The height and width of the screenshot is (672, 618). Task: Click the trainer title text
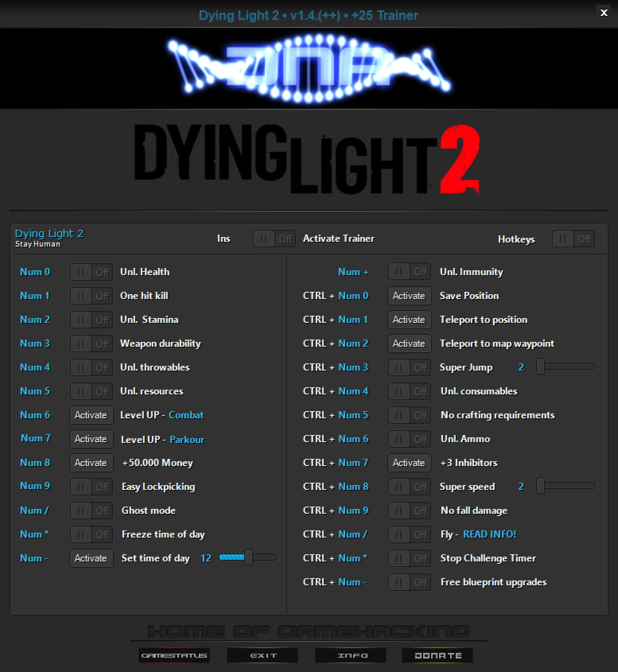309,15
